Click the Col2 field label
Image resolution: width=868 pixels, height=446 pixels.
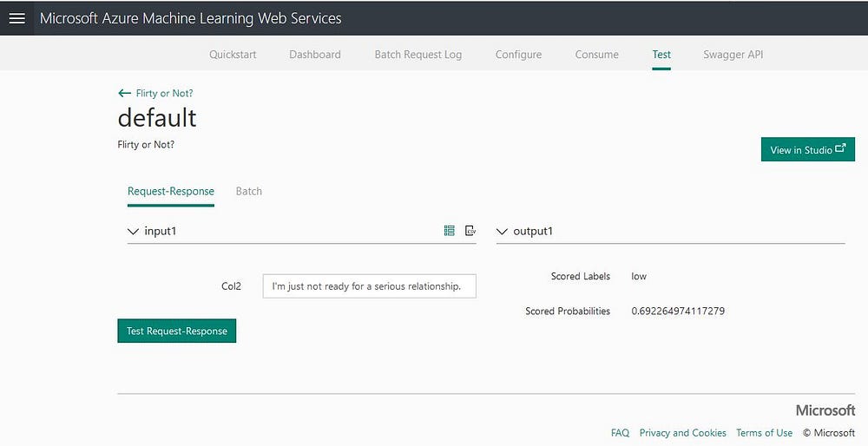[x=231, y=286]
